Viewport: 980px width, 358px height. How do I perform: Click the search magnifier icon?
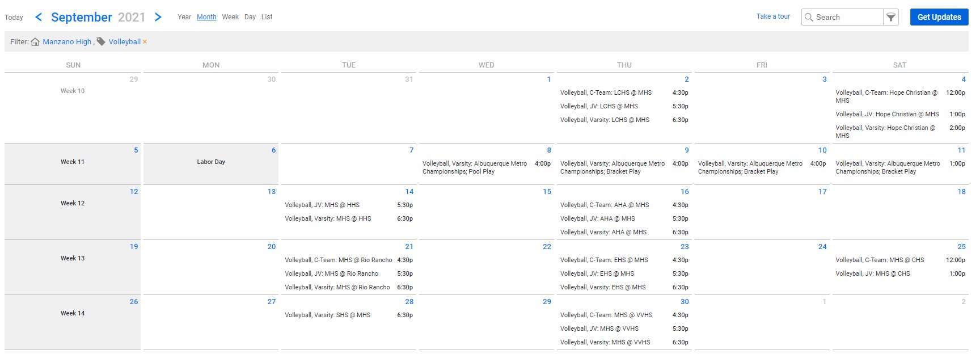[809, 17]
